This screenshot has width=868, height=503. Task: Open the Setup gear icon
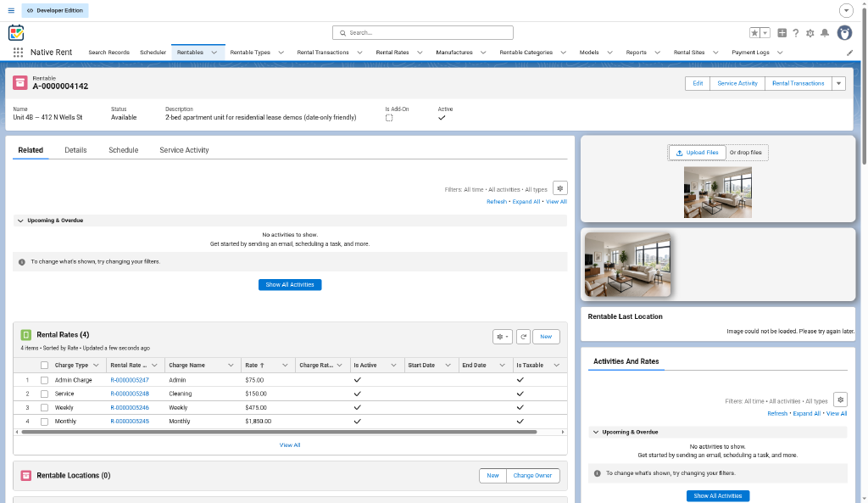[x=810, y=33]
